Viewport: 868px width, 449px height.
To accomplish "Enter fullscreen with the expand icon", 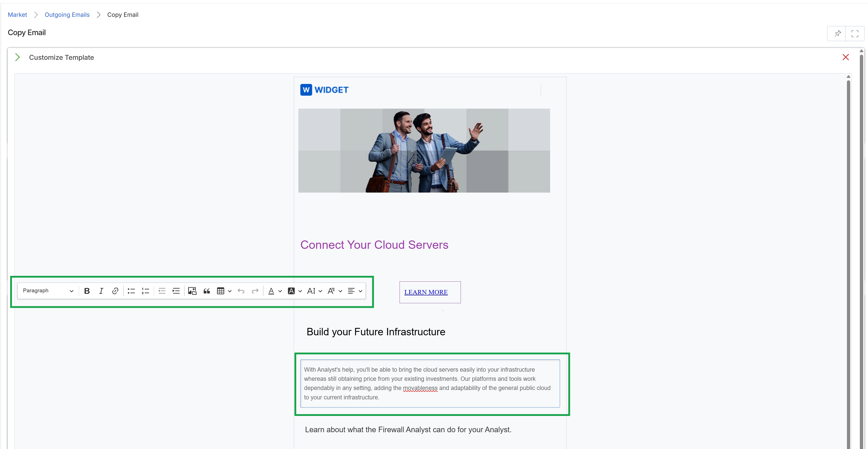I will [x=855, y=33].
